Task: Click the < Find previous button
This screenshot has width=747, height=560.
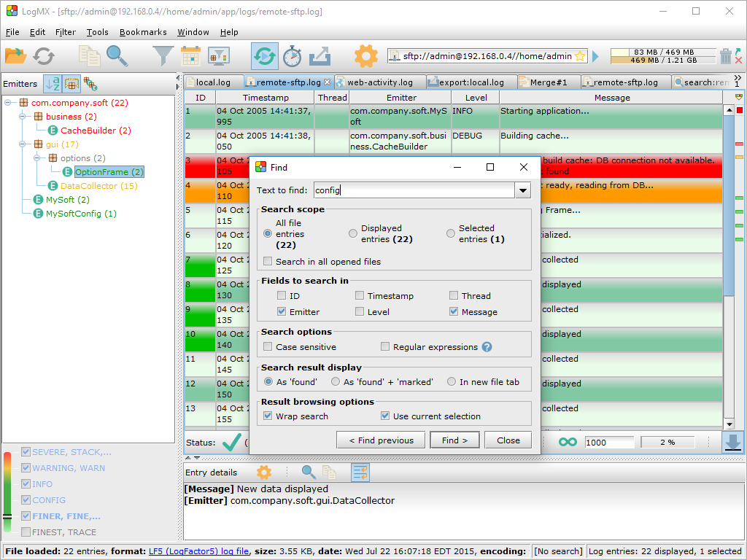Action: tap(381, 440)
